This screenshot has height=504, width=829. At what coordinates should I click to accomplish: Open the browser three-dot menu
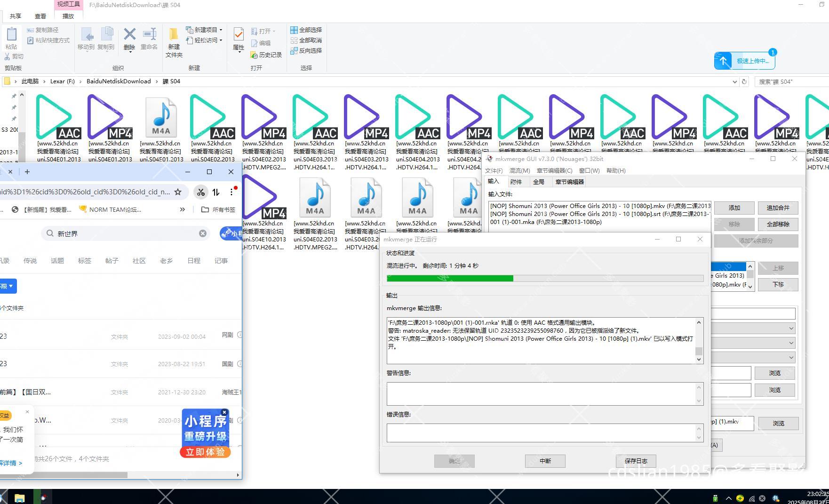click(231, 192)
